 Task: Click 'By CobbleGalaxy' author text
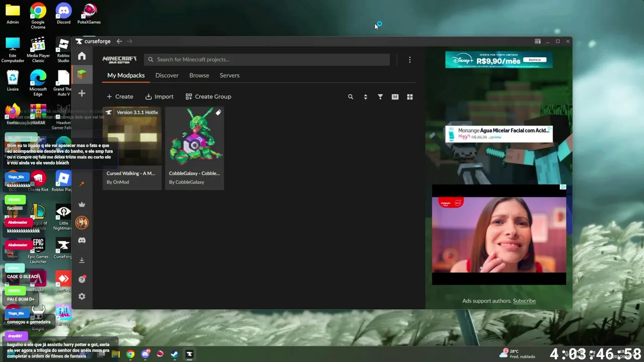pyautogui.click(x=187, y=182)
